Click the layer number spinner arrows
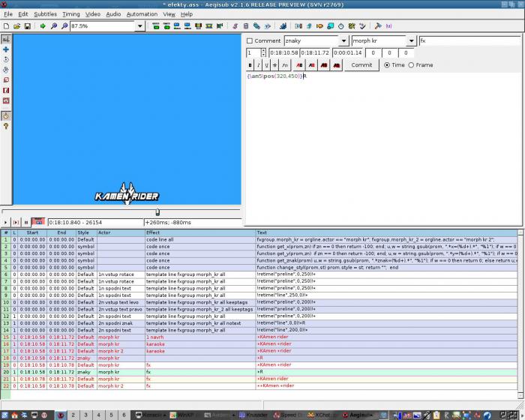The width and height of the screenshot is (525, 420). [x=263, y=53]
